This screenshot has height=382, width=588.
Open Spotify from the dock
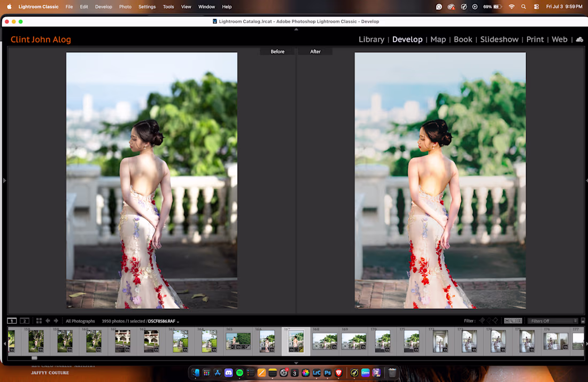tap(239, 372)
